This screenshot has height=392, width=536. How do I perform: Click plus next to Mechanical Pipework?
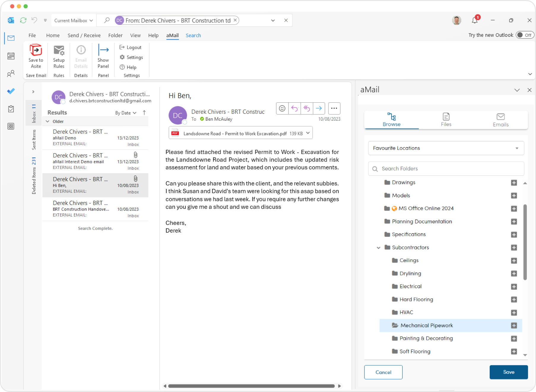514,326
